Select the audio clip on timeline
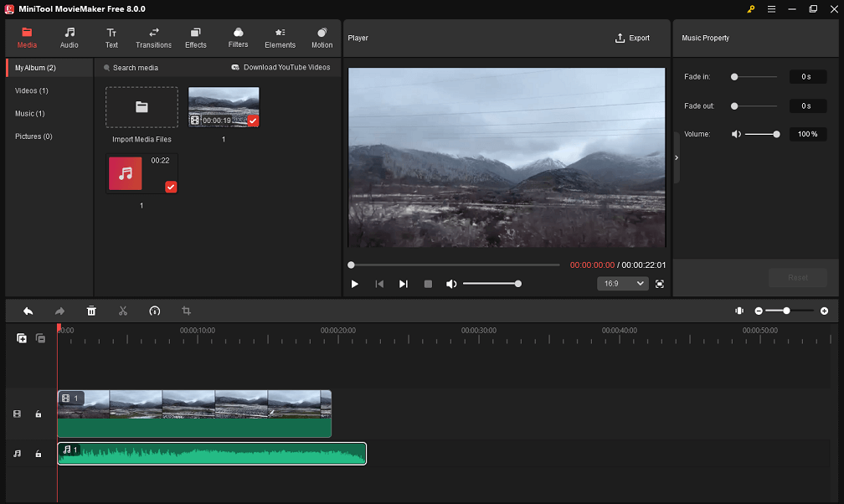The height and width of the screenshot is (504, 844). (x=212, y=454)
